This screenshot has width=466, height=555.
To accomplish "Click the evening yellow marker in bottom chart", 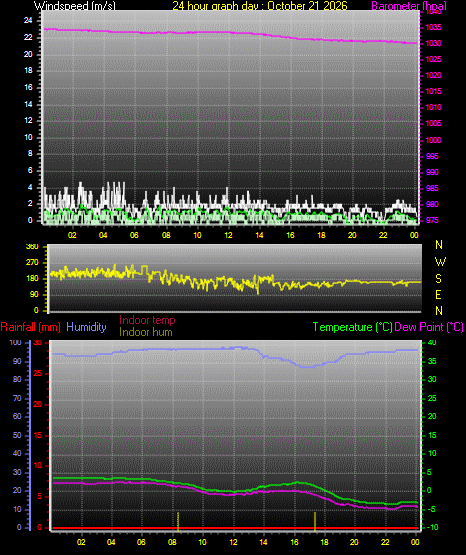I will click(315, 521).
